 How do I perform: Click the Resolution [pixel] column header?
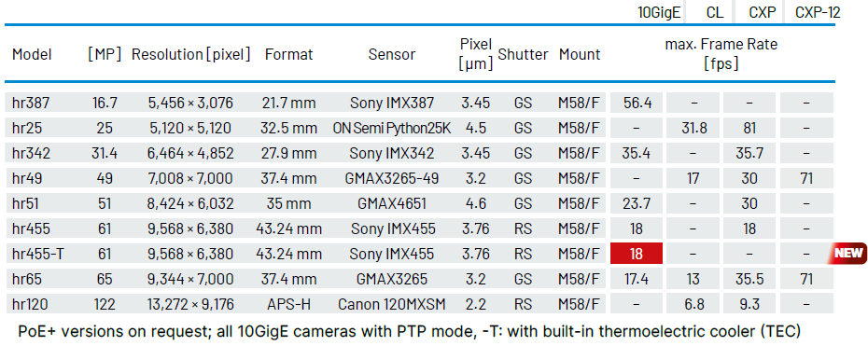pyautogui.click(x=191, y=54)
